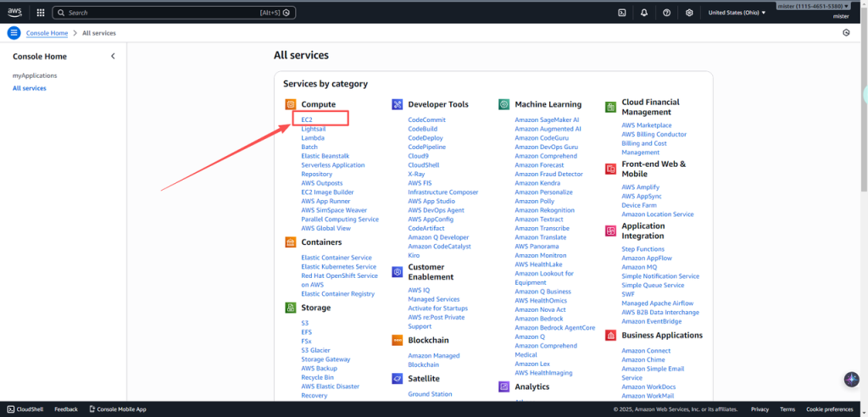Open the United States (Ohio) region dropdown
Image resolution: width=868 pixels, height=417 pixels.
[x=737, y=13]
